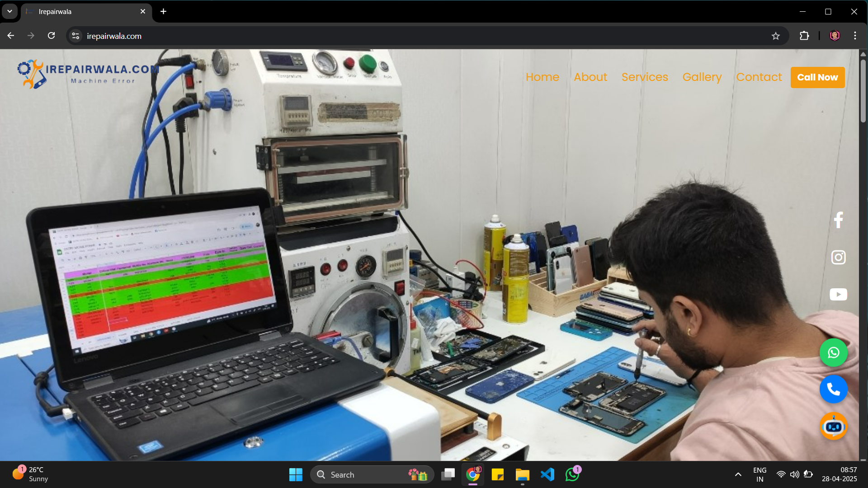
Task: Open the YouTube social link icon
Action: coord(838,295)
